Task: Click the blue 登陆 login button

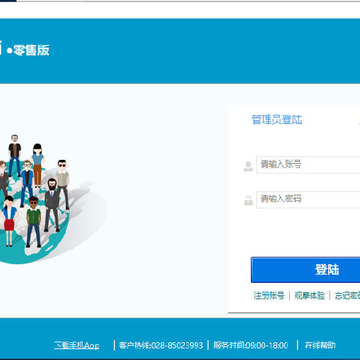Action: click(306, 270)
